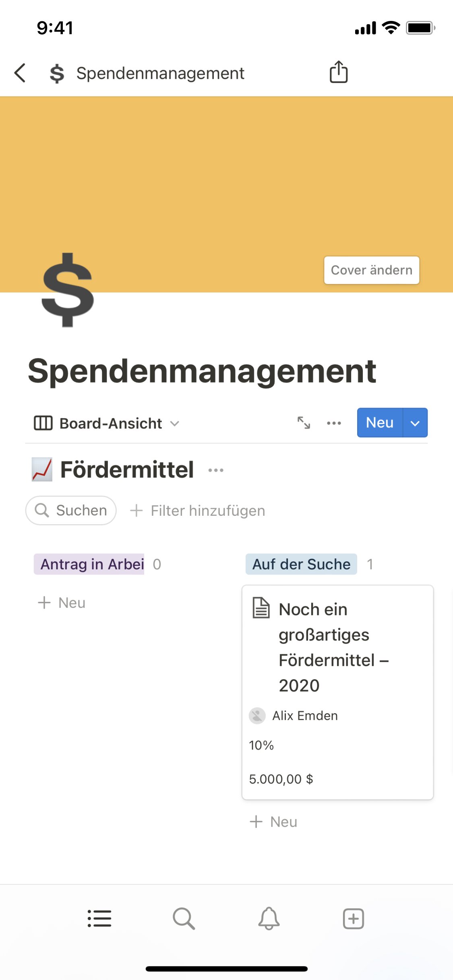Select the Auf der Suche column header
The width and height of the screenshot is (453, 980).
point(301,564)
